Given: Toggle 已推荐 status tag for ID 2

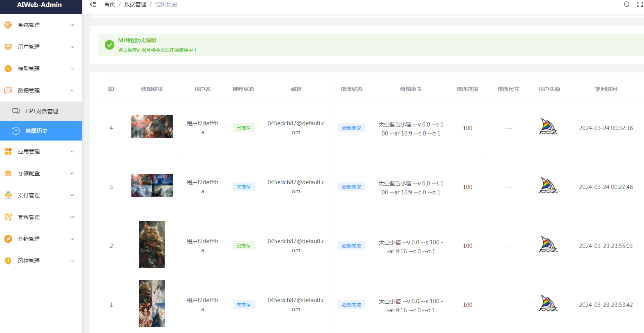Looking at the screenshot, I should pyautogui.click(x=244, y=246).
